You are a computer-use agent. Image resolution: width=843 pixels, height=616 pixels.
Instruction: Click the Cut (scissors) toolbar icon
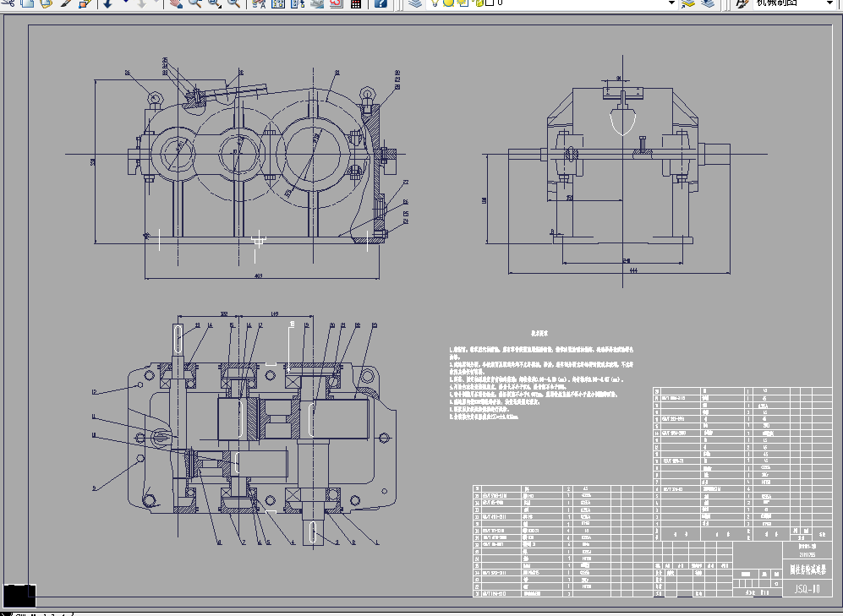pos(8,3)
